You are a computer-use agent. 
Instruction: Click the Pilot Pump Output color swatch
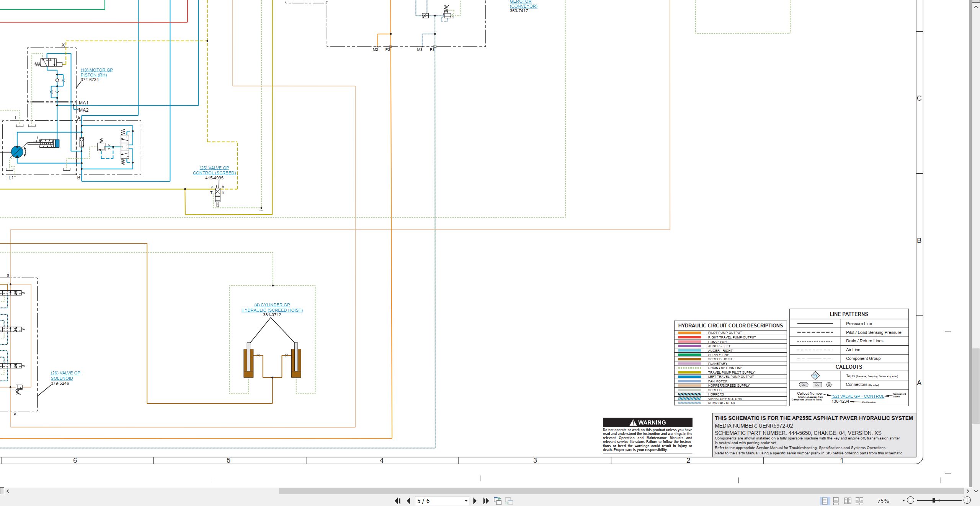[689, 333]
